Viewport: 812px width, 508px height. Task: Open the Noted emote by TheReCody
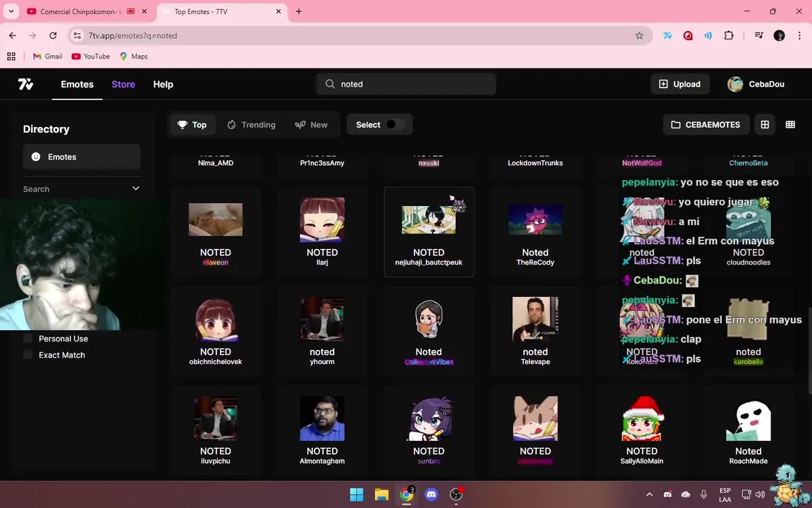click(535, 231)
